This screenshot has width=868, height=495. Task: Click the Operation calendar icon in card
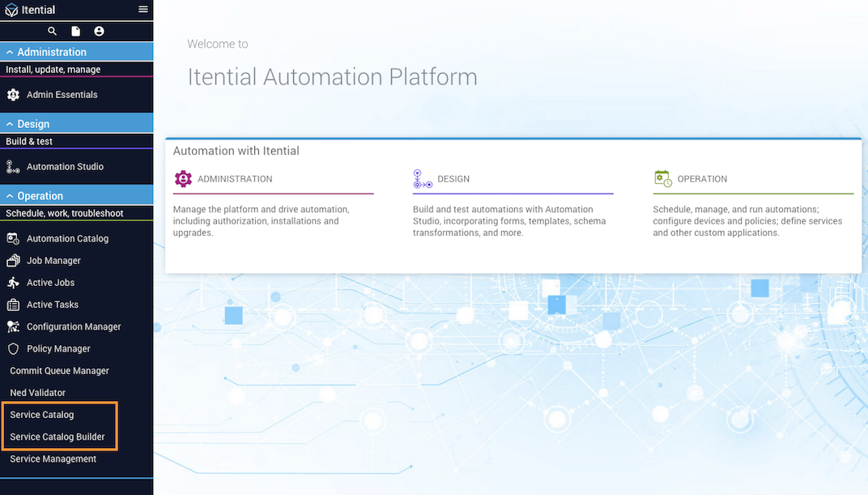pos(662,178)
